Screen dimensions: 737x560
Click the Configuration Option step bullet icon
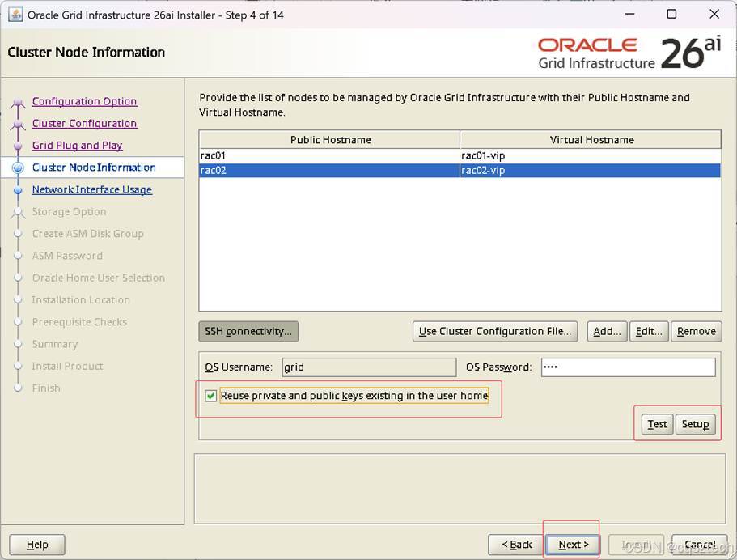pos(18,102)
